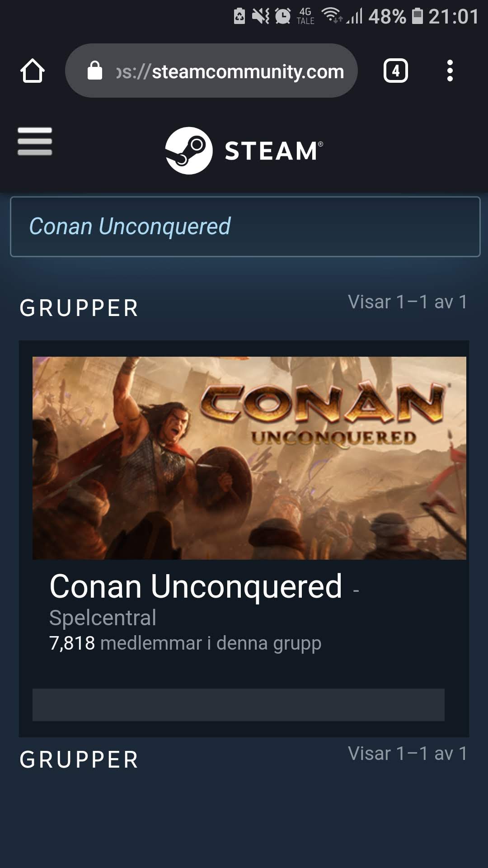Click the dark bar below member count
488x868 pixels.
[239, 705]
